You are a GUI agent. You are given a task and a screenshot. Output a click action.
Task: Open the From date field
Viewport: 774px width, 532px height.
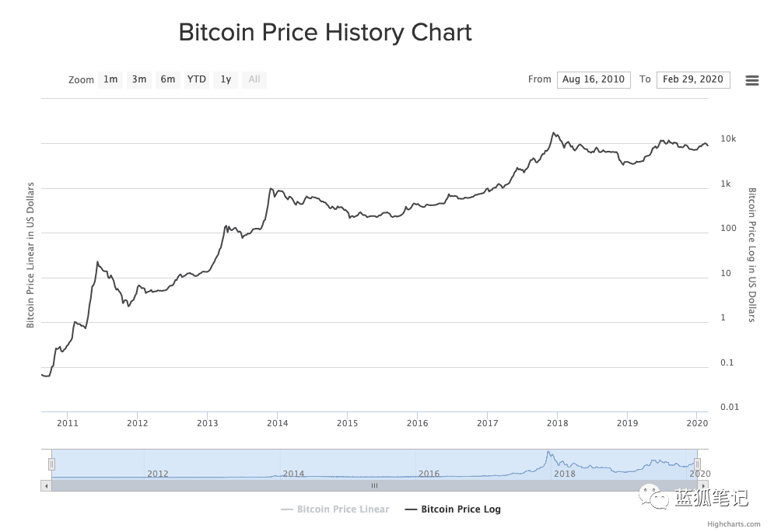tap(594, 80)
